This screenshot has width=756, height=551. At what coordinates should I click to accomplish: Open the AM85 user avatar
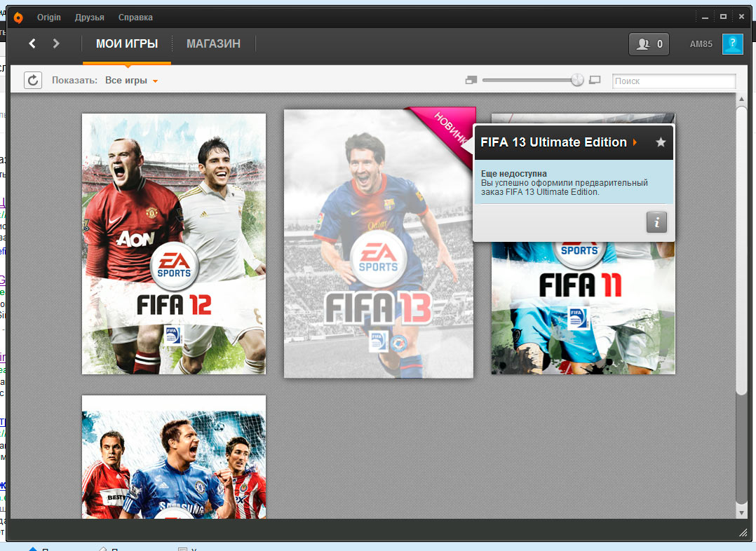(x=732, y=44)
